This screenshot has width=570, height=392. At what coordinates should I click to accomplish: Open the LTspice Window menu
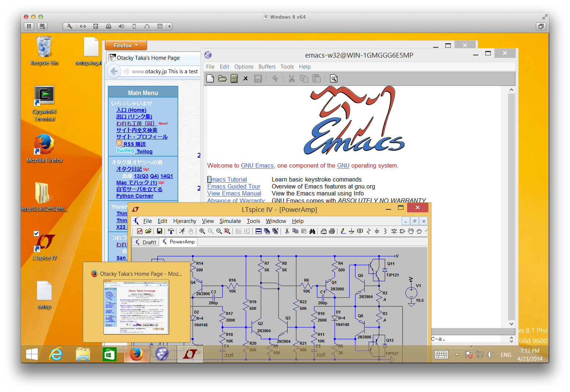[276, 221]
